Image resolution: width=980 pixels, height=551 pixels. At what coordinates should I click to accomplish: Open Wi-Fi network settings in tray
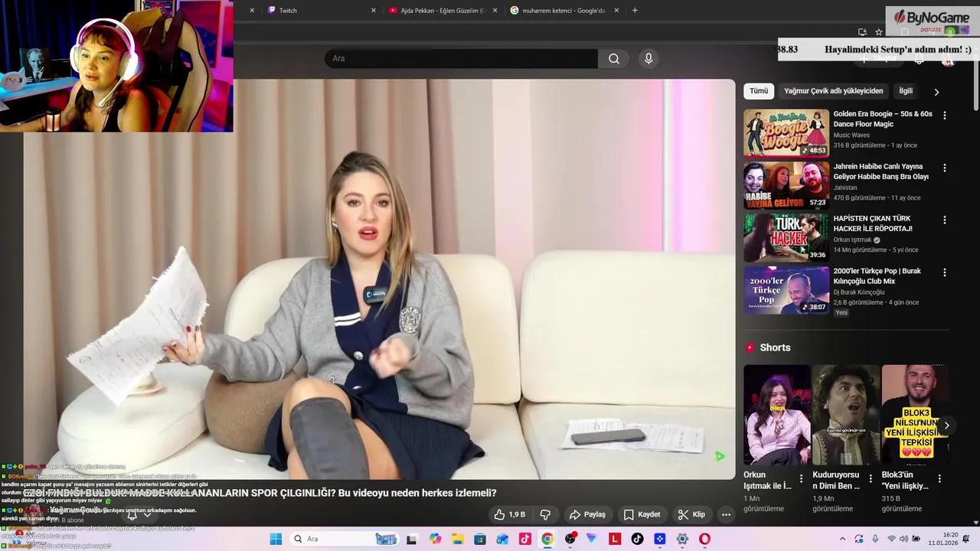click(891, 540)
